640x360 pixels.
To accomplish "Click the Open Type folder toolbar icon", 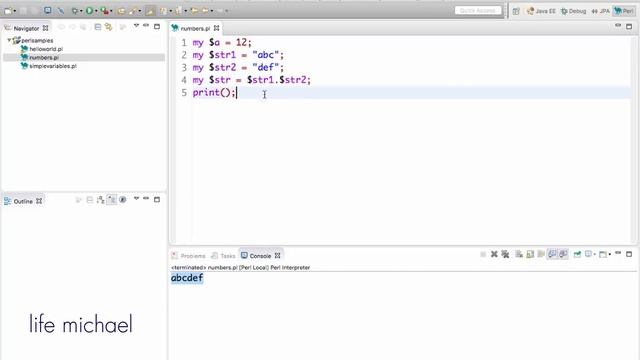I will coord(121,11).
